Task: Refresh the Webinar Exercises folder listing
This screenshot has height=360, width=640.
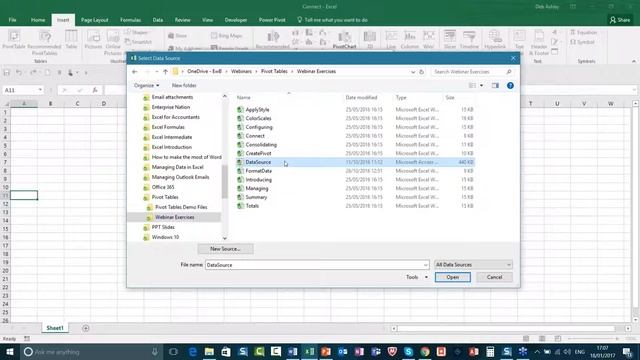Action: click(422, 72)
